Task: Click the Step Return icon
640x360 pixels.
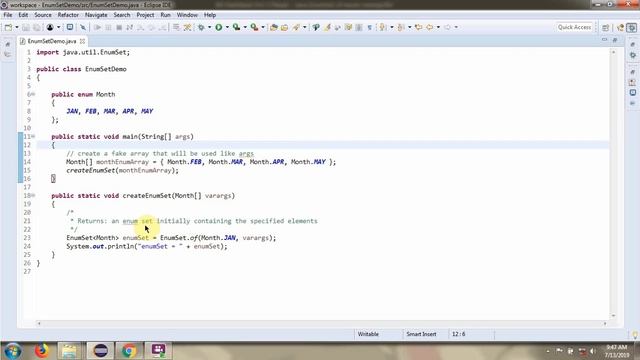Action: point(162,27)
